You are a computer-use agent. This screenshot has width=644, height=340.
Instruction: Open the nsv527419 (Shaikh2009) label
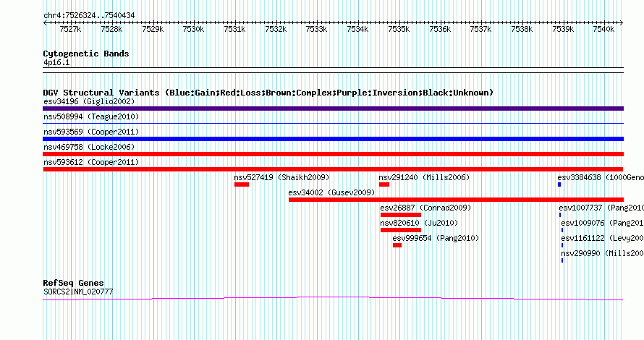(281, 177)
